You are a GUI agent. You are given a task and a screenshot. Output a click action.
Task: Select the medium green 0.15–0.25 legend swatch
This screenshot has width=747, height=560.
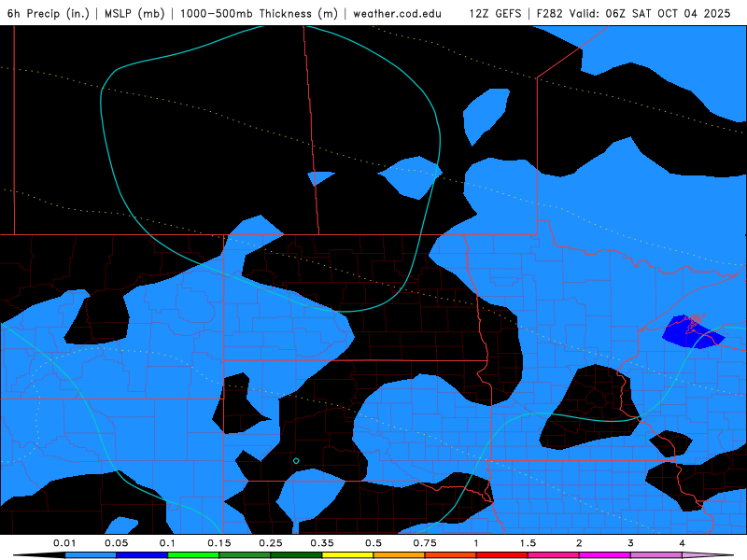coord(245,555)
